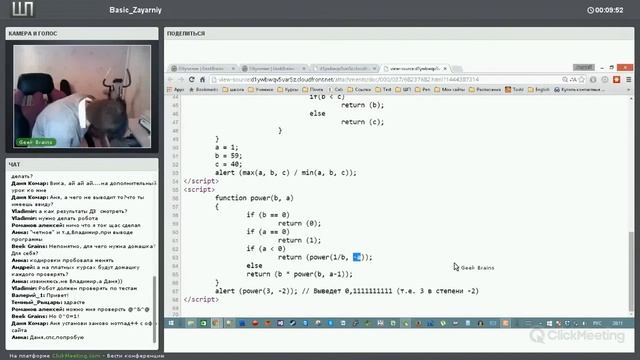Open the Расписание bookmarks folder
Viewport: 640px width, 360px height.
[x=485, y=89]
